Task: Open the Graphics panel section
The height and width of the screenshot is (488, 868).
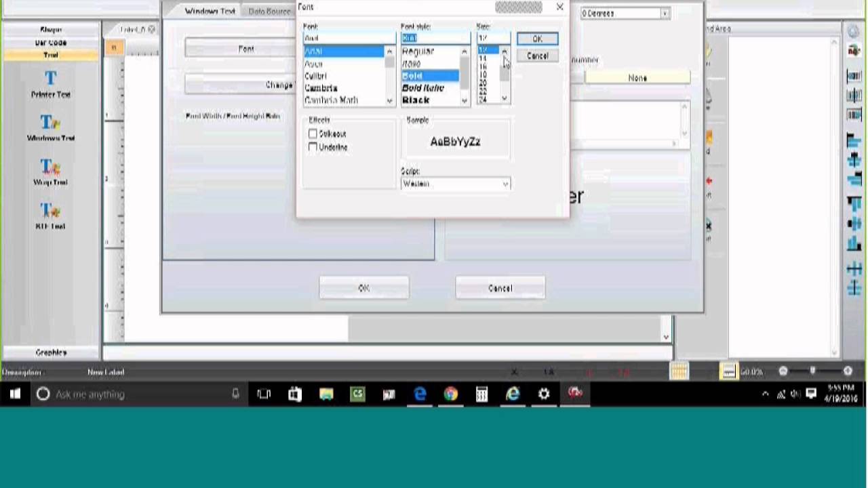Action: point(51,352)
